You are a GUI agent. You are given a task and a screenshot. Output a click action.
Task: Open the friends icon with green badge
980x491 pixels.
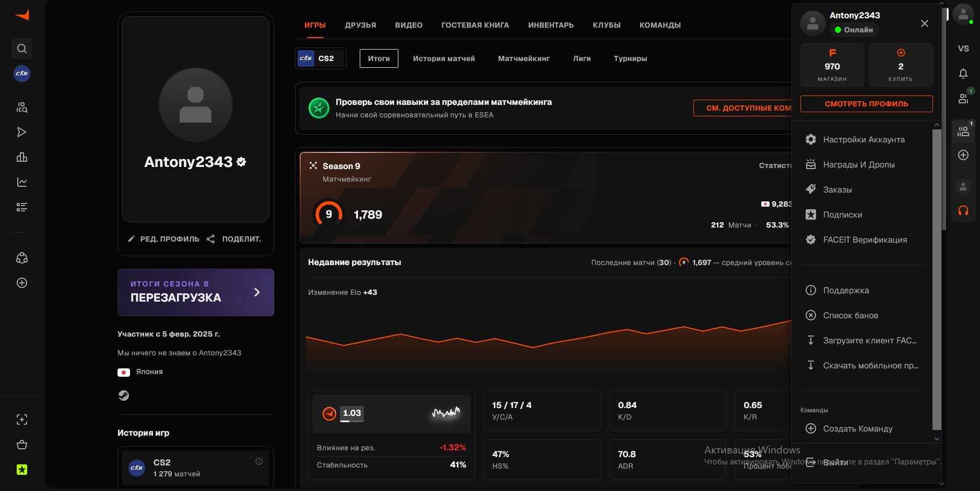[x=963, y=98]
